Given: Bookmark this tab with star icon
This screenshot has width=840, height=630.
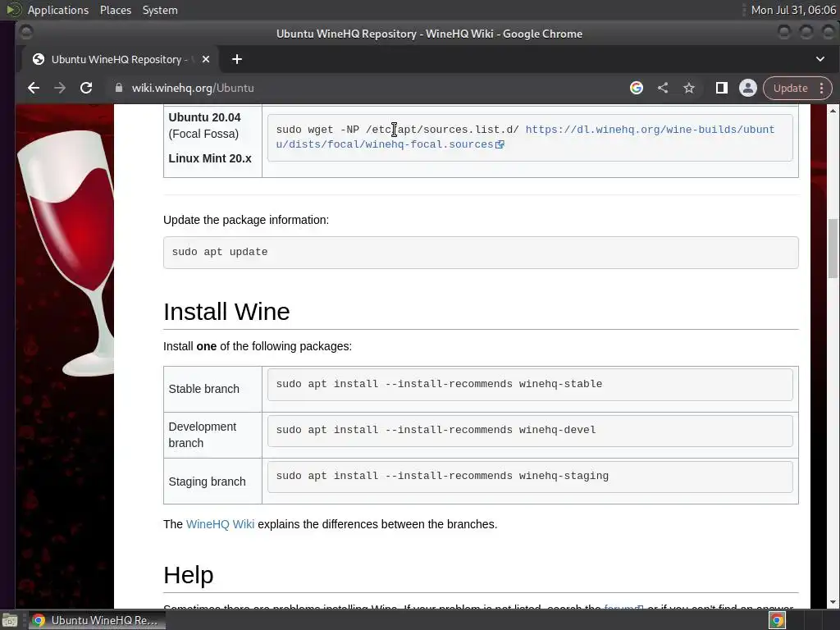Looking at the screenshot, I should point(689,88).
